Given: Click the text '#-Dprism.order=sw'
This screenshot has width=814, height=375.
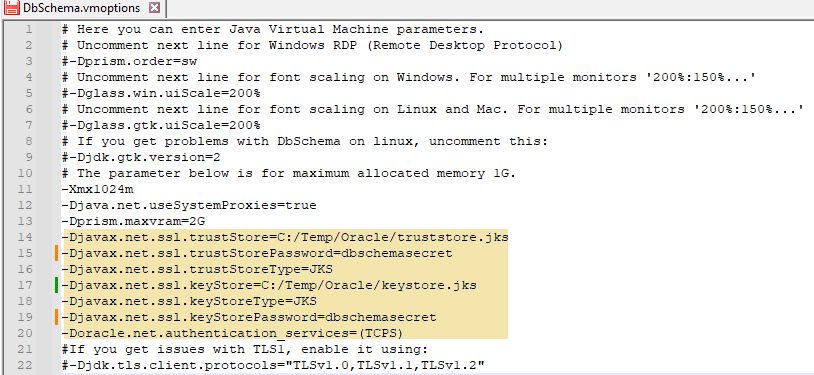Looking at the screenshot, I should pos(129,62).
